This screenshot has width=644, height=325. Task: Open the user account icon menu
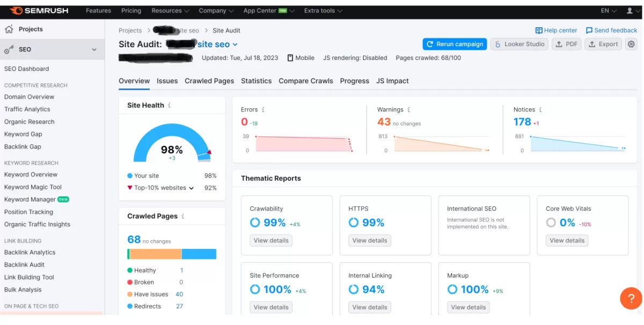coord(630,11)
